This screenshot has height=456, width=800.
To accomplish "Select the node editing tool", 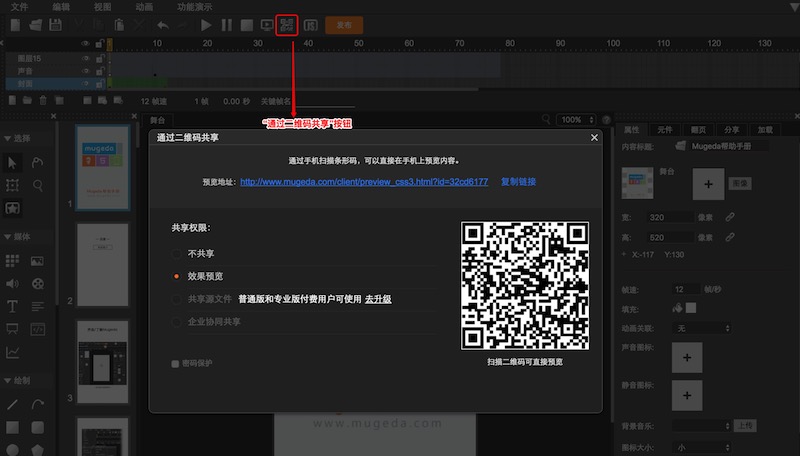I will click(37, 163).
